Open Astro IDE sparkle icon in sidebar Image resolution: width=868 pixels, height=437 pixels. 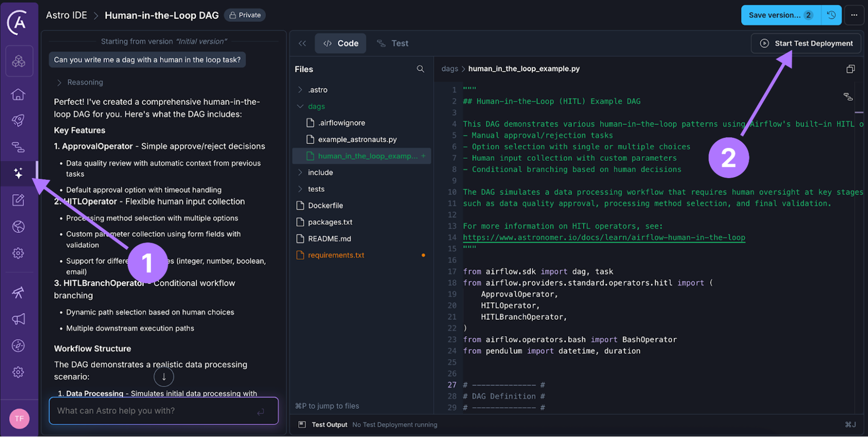tap(18, 173)
